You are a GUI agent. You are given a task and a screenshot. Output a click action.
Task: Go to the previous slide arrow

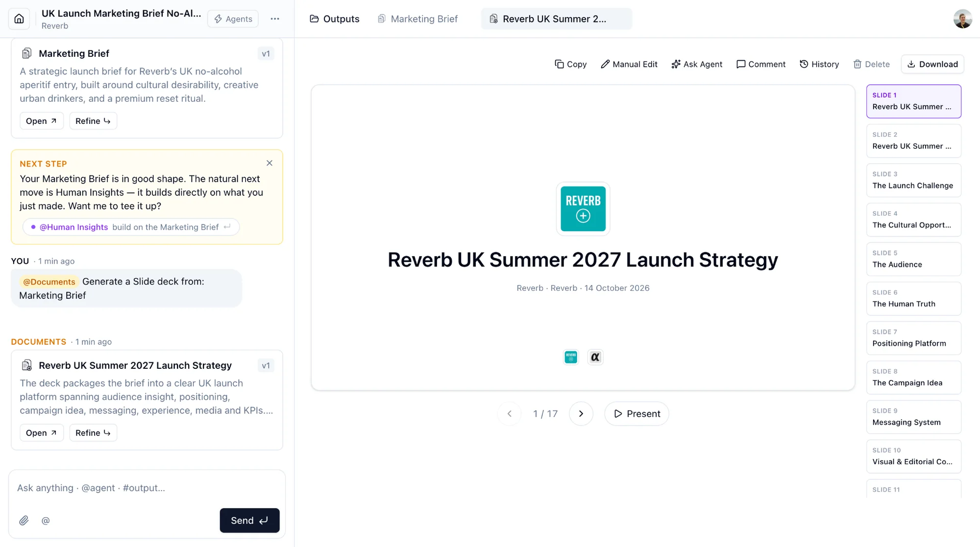(x=510, y=414)
